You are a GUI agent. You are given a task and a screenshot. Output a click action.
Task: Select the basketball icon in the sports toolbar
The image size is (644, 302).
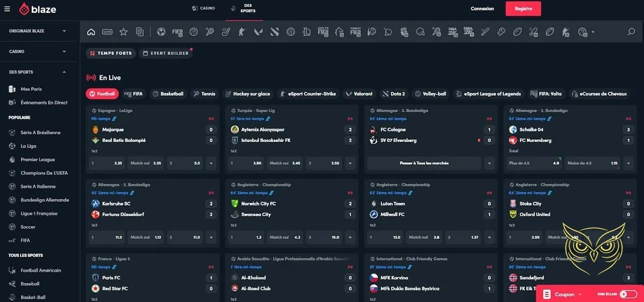point(194,32)
